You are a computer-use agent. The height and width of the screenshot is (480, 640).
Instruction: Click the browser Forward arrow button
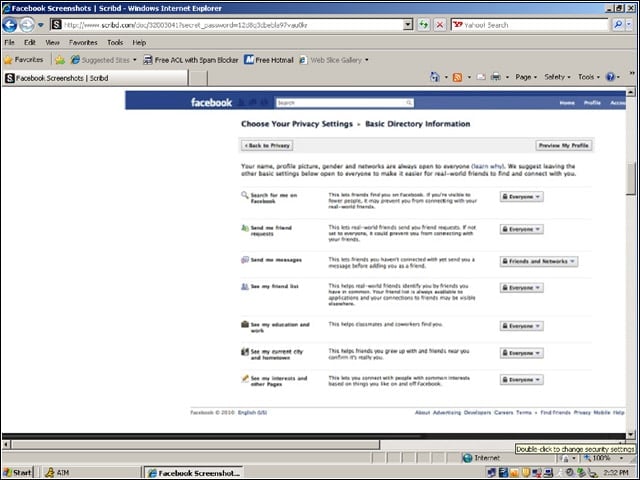27,25
